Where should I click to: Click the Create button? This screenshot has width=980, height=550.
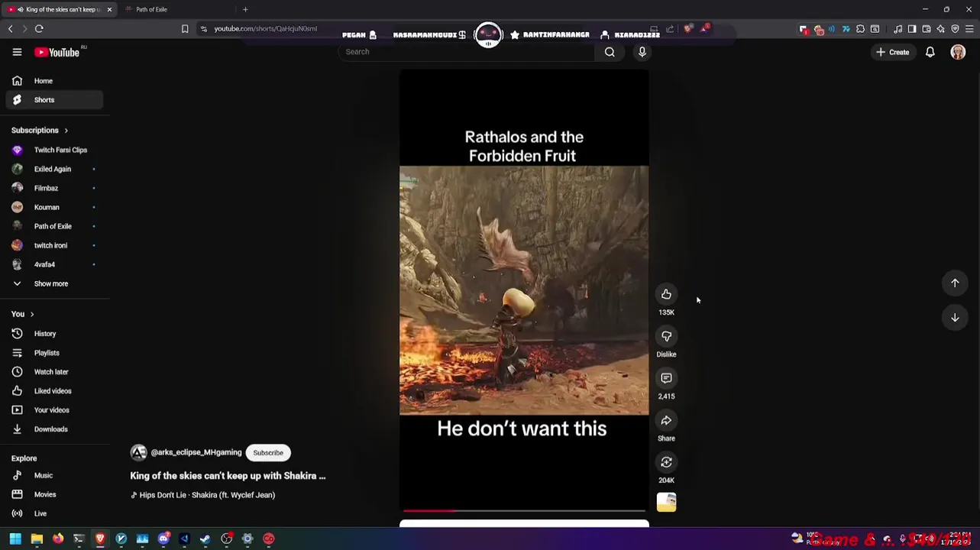(x=892, y=52)
